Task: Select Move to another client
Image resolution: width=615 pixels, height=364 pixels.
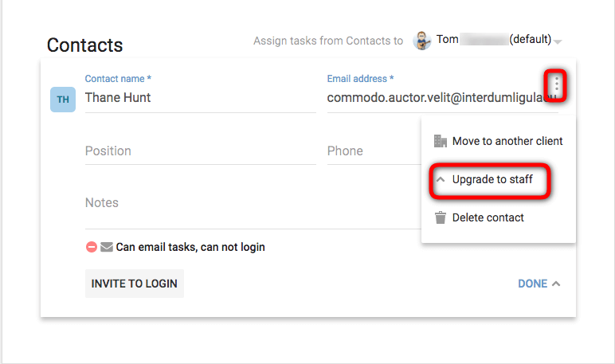Action: click(x=507, y=141)
